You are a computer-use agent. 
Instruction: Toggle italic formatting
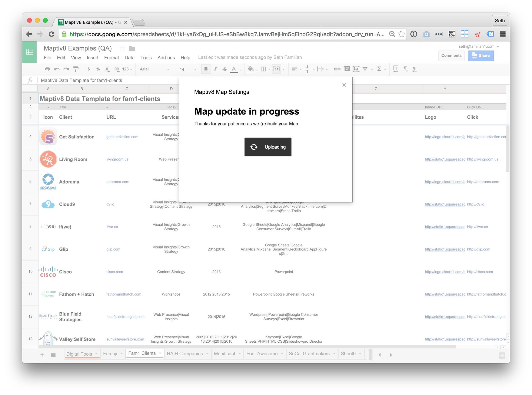pyautogui.click(x=215, y=69)
